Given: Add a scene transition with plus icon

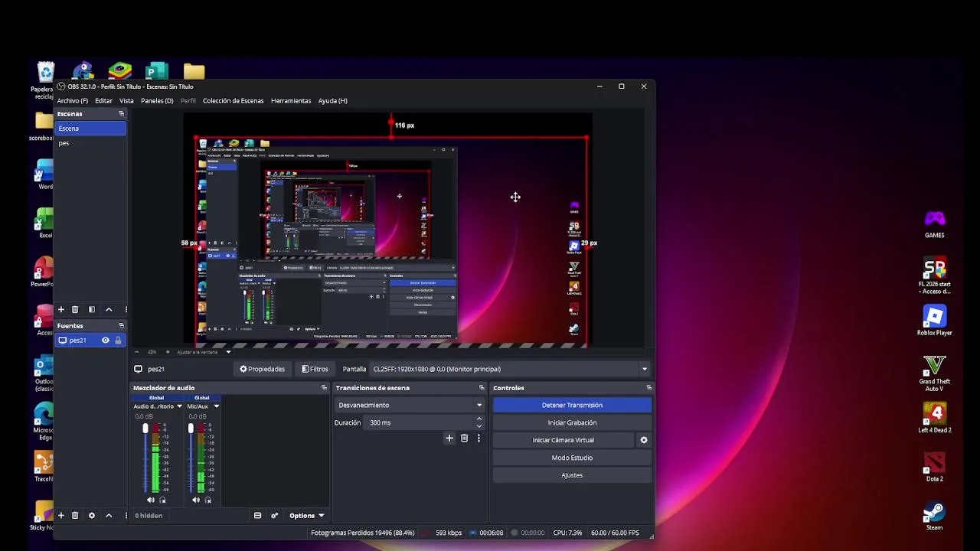Looking at the screenshot, I should tap(449, 439).
